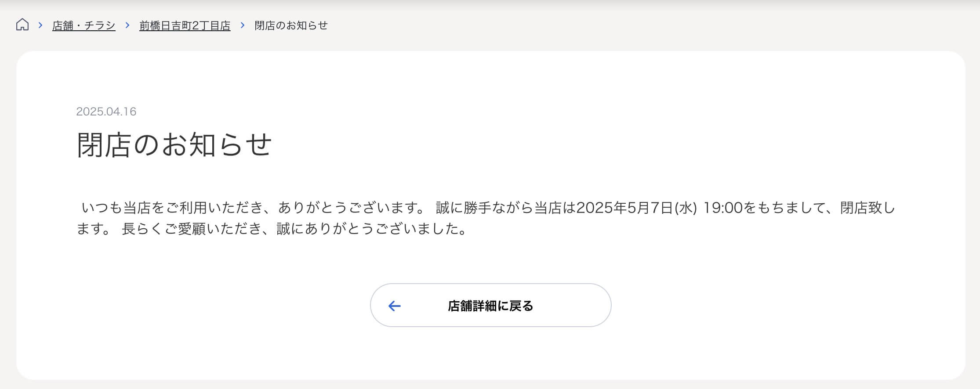Open the 店舗・チラシ breadcrumb link

[x=83, y=25]
